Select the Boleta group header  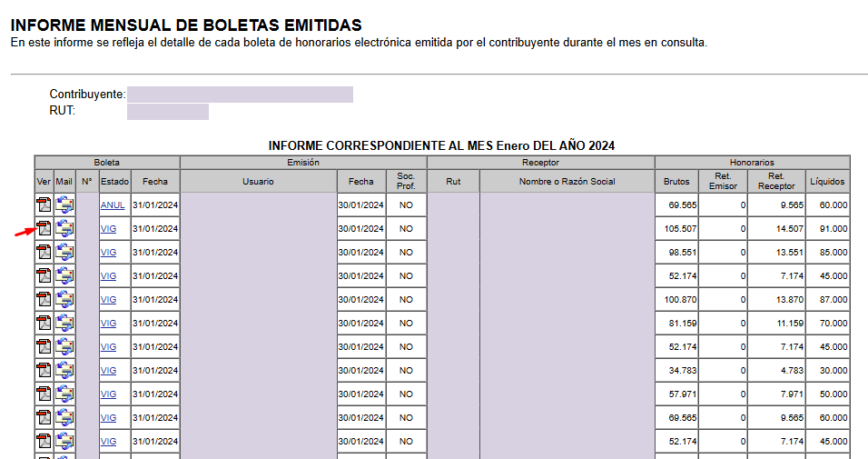pos(107,163)
